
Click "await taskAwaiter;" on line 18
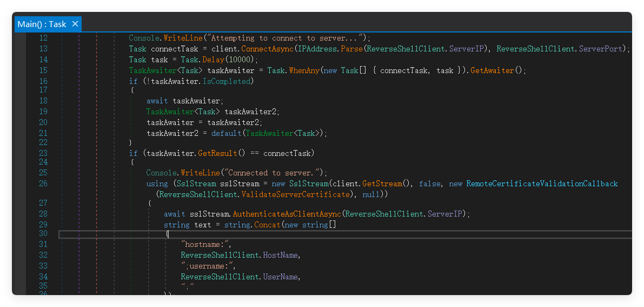tap(185, 101)
